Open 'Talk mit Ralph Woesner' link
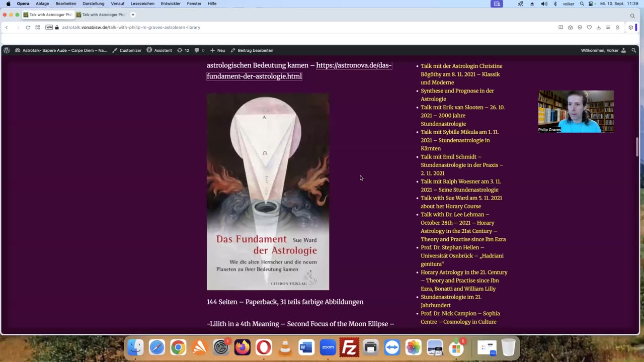Viewport: 644px width, 362px height. pos(461,186)
